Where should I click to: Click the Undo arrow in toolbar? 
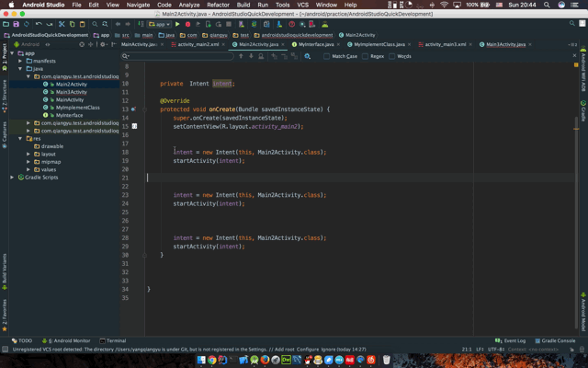(39, 25)
